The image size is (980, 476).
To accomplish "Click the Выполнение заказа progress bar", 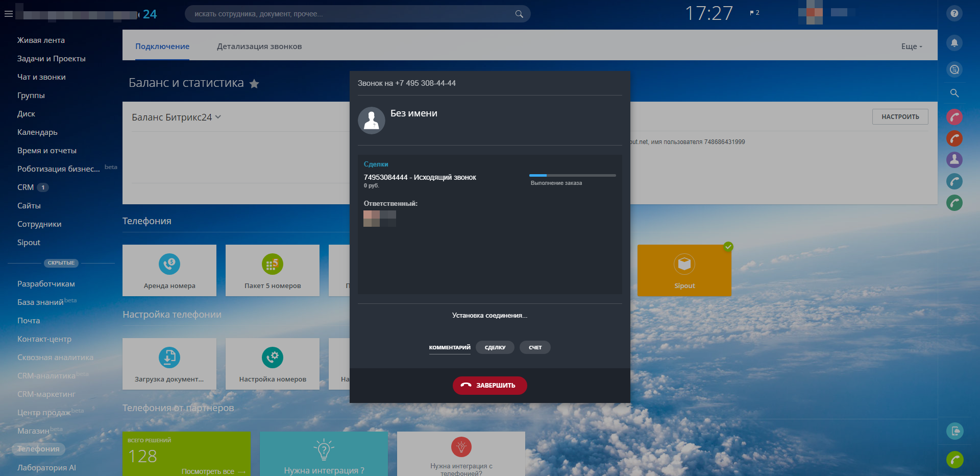I will click(x=573, y=176).
